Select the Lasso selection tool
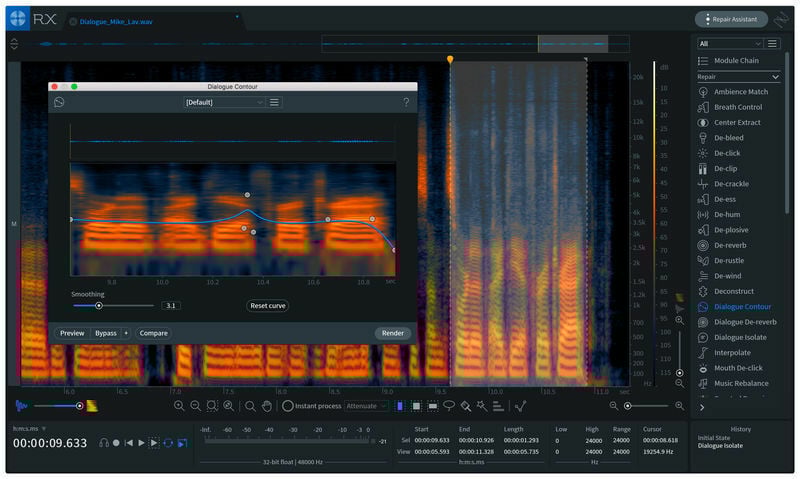 (449, 406)
